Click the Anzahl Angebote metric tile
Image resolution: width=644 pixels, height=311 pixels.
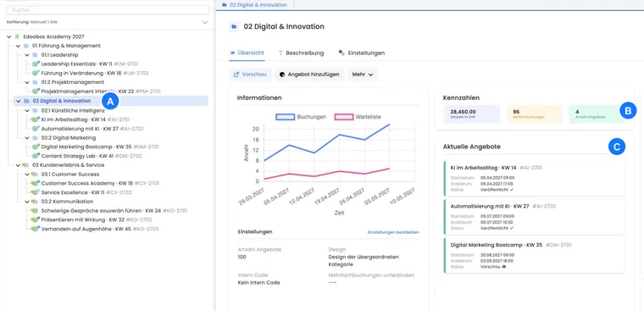coord(597,114)
